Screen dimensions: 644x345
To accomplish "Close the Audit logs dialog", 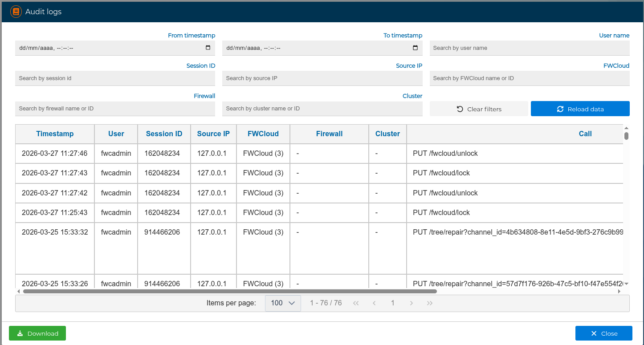I will (x=603, y=333).
